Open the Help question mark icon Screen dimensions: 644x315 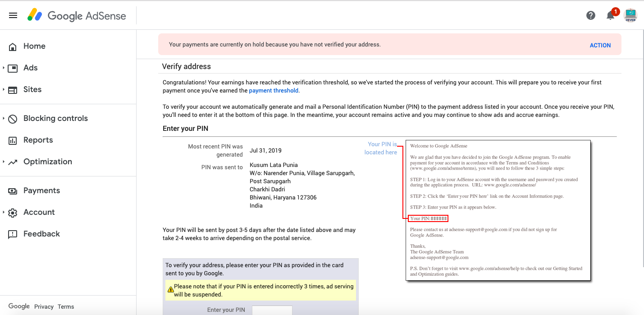[591, 15]
